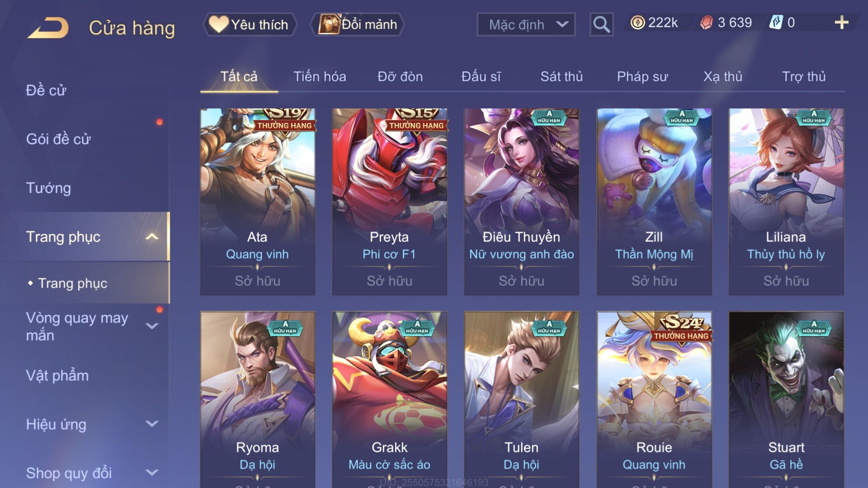Expand the Shop quy đổi section
This screenshot has height=488, width=868.
pyautogui.click(x=152, y=473)
